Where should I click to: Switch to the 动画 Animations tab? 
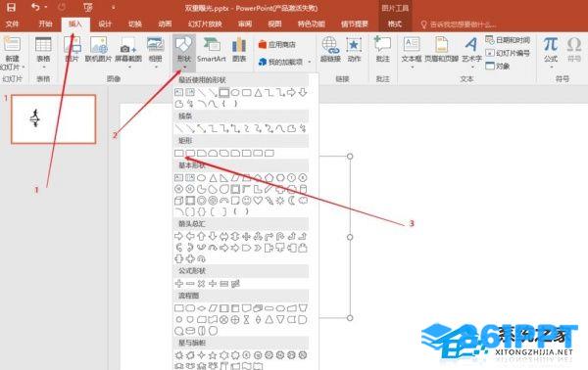pyautogui.click(x=165, y=23)
